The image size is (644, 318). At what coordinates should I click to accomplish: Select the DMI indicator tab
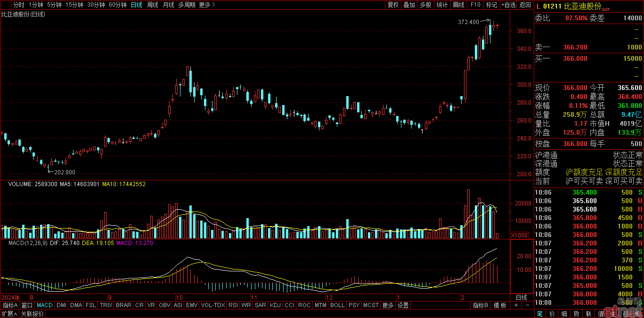61,305
